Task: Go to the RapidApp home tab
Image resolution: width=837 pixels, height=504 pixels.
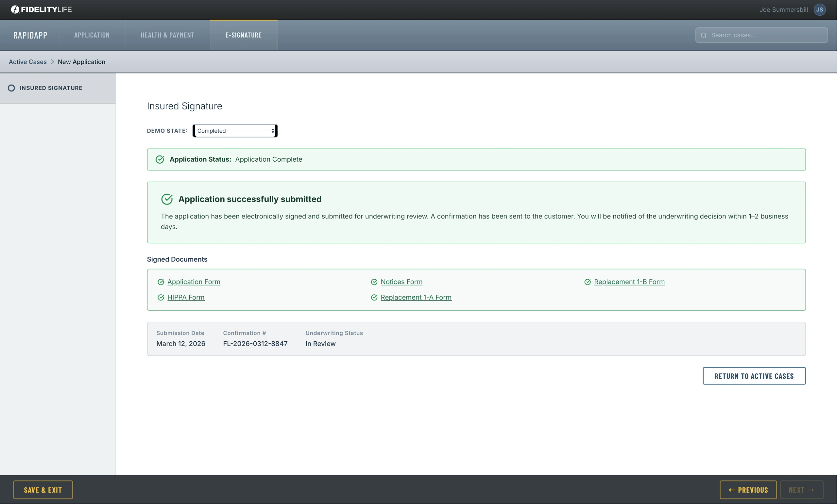Action: click(x=30, y=35)
